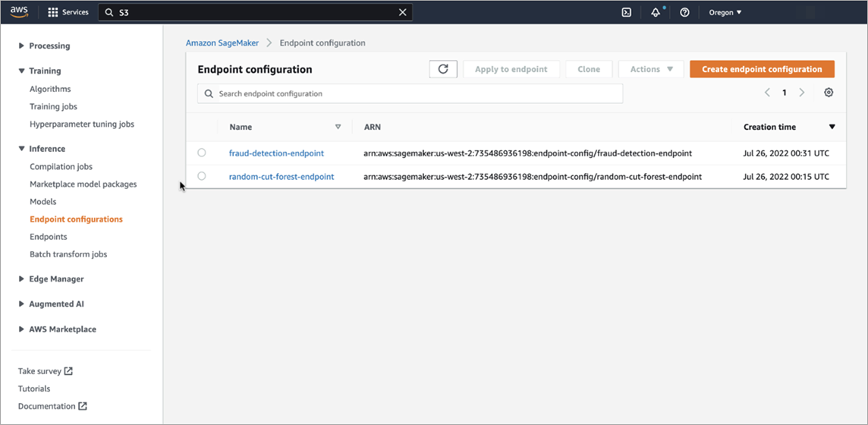Viewport: 868px width, 425px height.
Task: Go to next page arrow
Action: (801, 93)
